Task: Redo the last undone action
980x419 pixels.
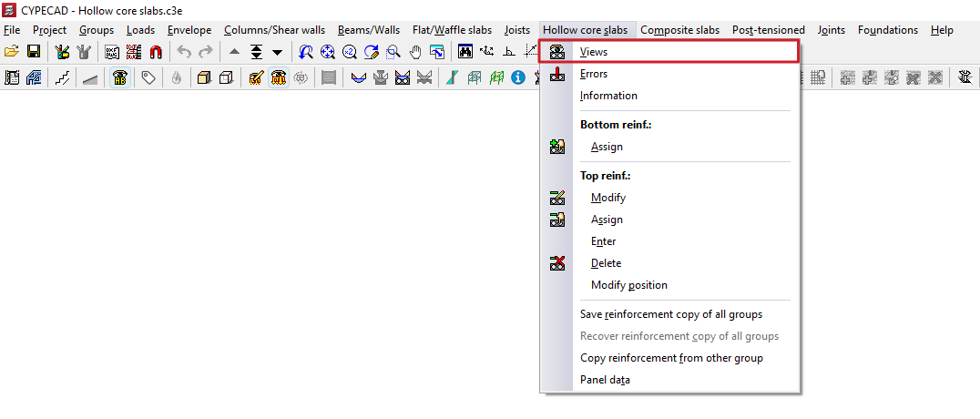Action: coord(205,52)
